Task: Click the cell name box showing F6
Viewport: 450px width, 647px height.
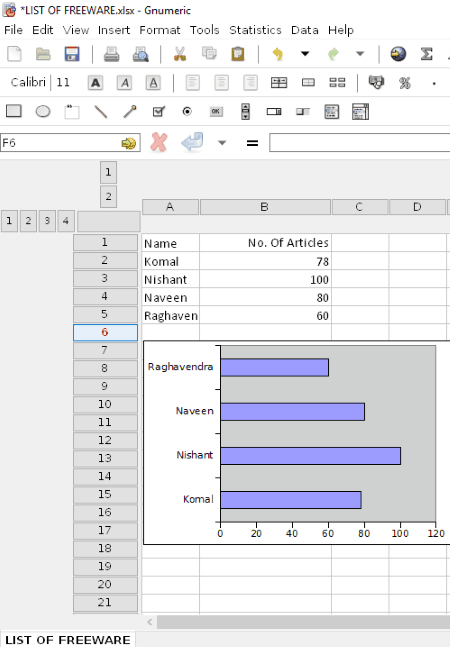Action: click(x=61, y=143)
